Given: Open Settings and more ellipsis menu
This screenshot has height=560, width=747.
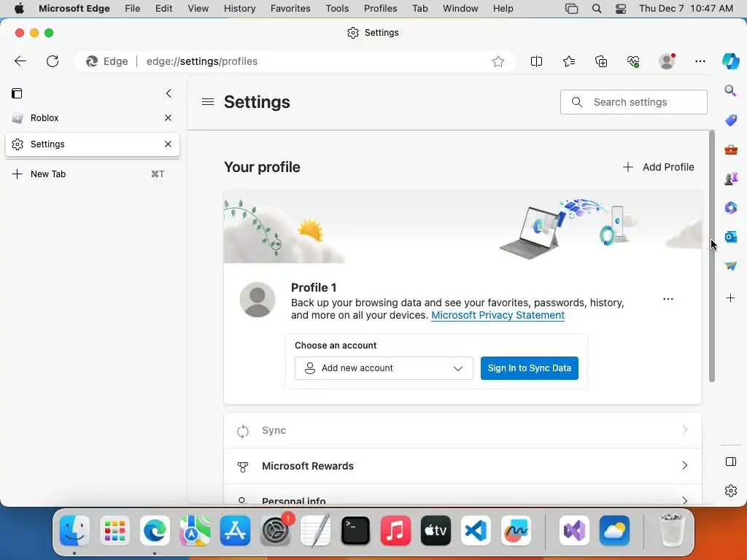Looking at the screenshot, I should 700,61.
